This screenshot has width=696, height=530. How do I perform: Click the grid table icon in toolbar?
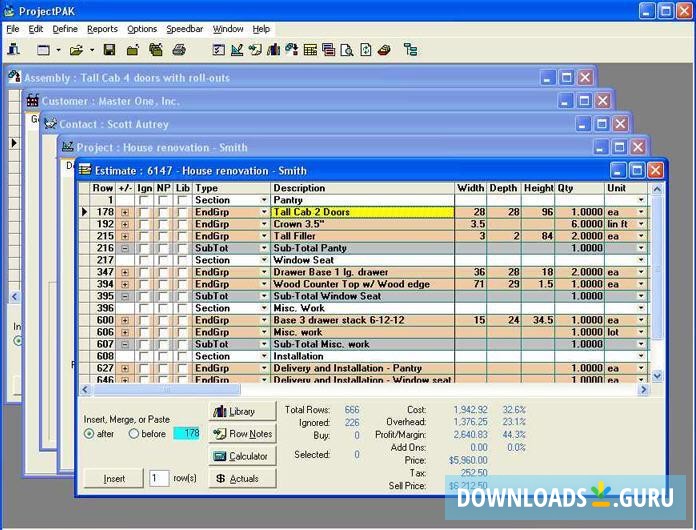(310, 49)
